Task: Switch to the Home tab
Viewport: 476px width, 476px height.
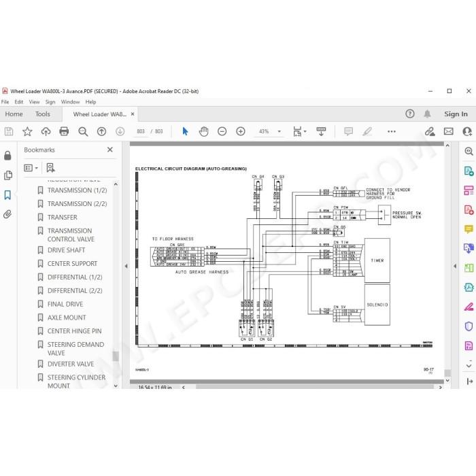Action: [x=14, y=114]
